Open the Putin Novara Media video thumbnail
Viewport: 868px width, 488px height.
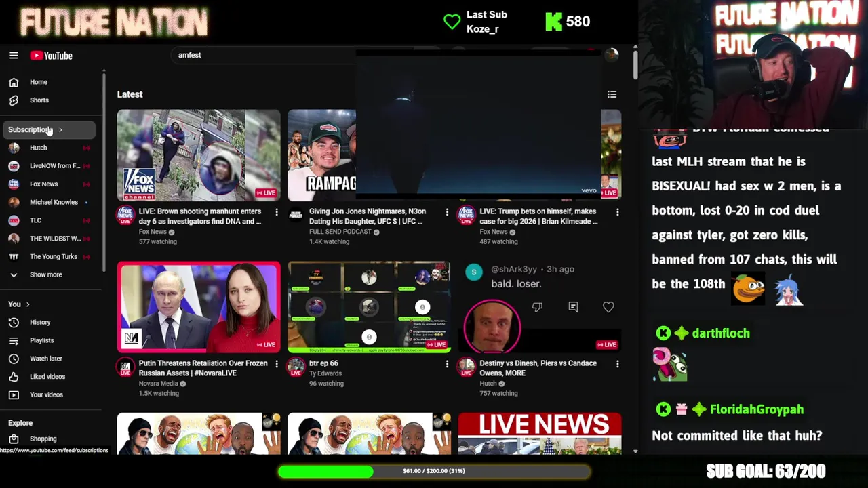[x=199, y=307]
